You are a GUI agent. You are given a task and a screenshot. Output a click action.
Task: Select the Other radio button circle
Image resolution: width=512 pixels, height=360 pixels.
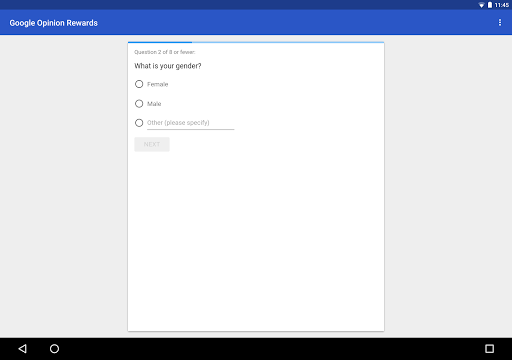(139, 123)
